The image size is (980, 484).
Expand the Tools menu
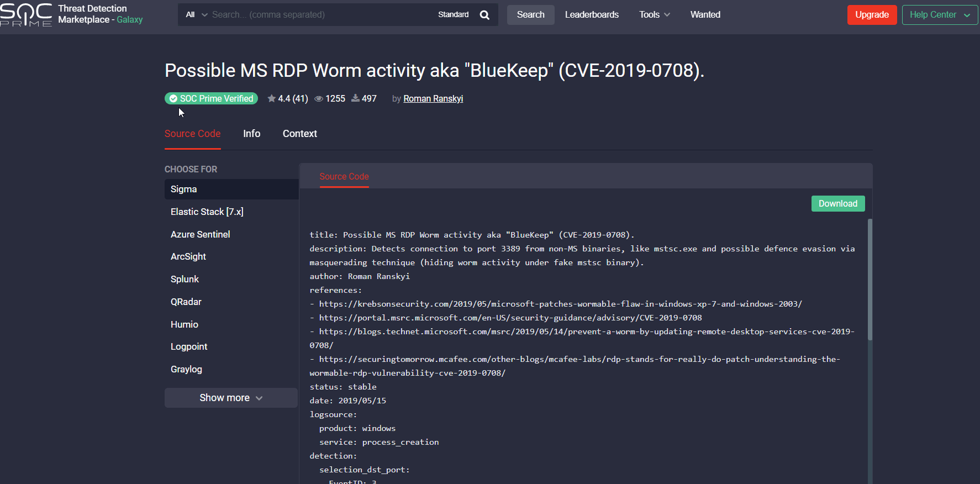pyautogui.click(x=654, y=15)
